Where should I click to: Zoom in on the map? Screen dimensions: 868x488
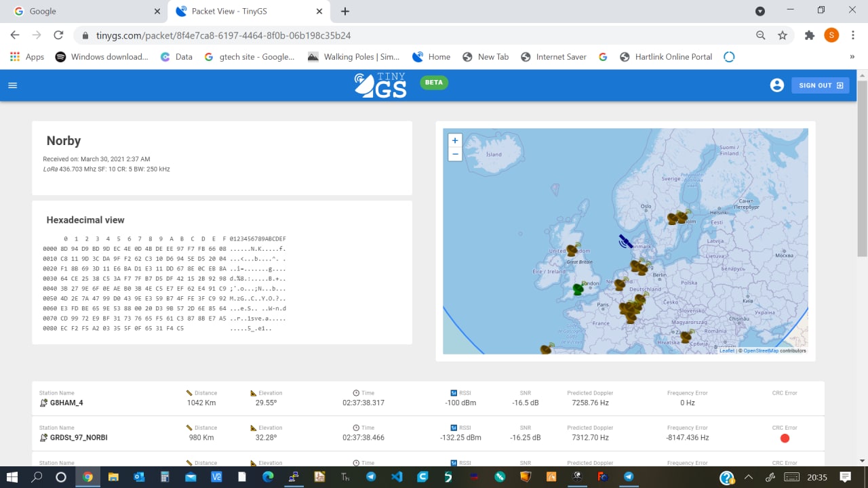[x=455, y=140]
